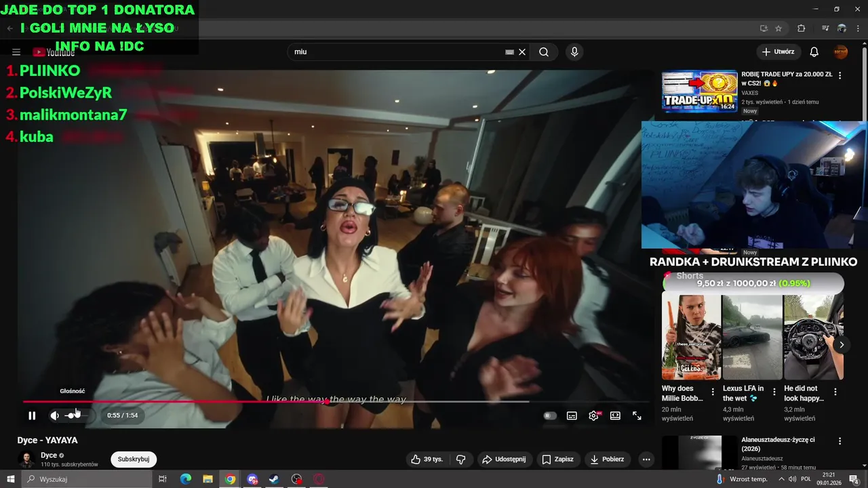This screenshot has height=488, width=868.
Task: Switch to Chrome in the taskbar
Action: [231, 479]
